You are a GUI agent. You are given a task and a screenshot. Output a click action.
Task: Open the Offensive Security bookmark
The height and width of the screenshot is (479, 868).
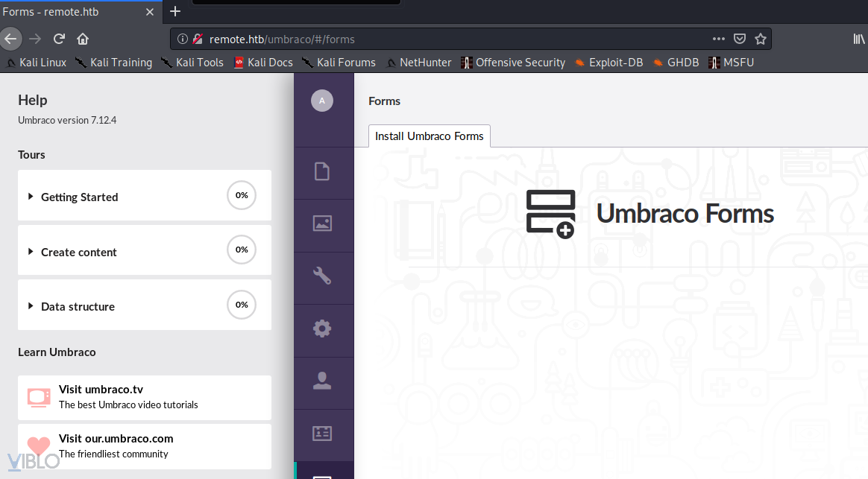[513, 63]
